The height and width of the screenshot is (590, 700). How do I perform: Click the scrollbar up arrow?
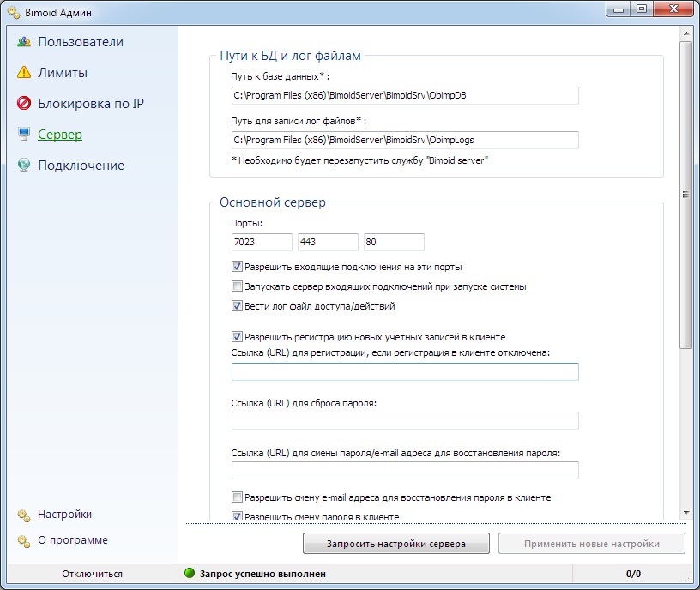[x=686, y=33]
